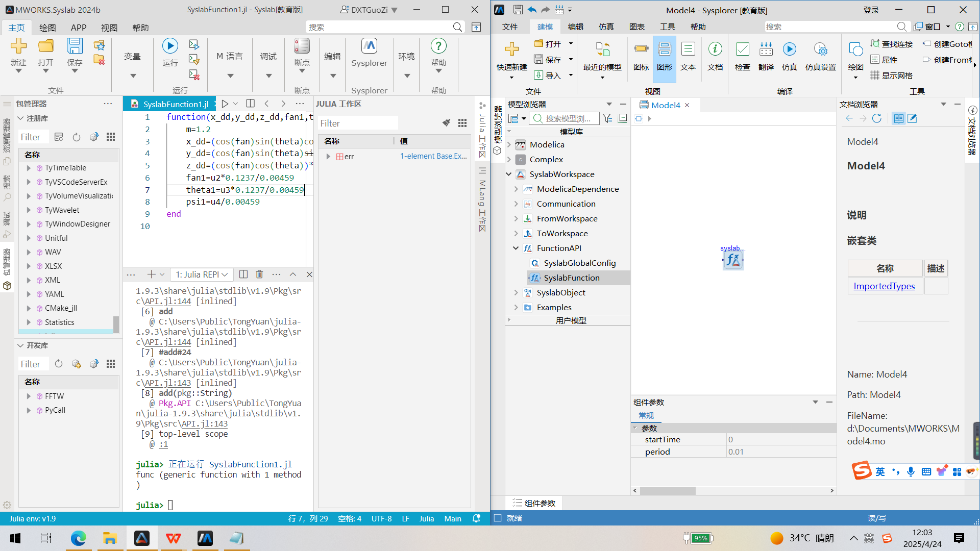This screenshot has width=980, height=551.
Task: Collapse the 开发库 section
Action: pyautogui.click(x=20, y=345)
